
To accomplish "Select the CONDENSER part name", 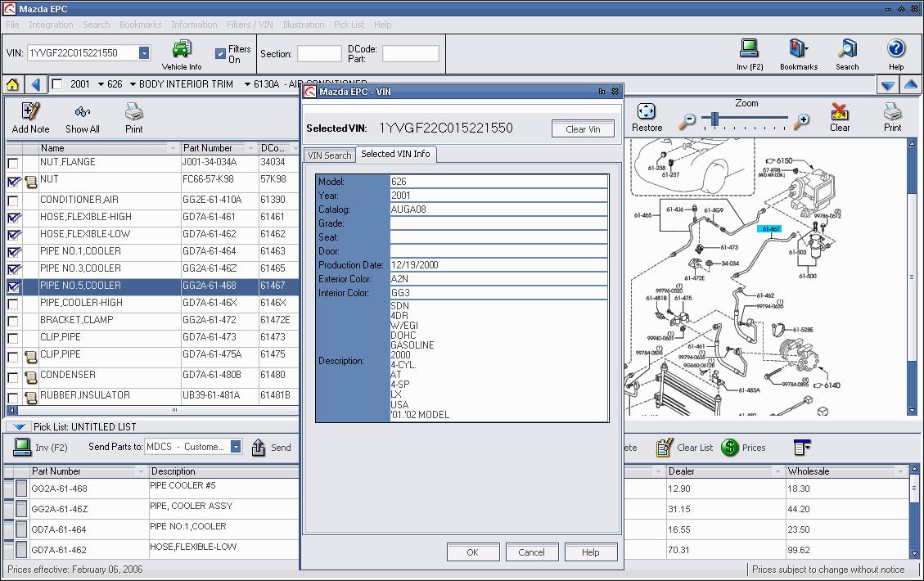I will [68, 375].
